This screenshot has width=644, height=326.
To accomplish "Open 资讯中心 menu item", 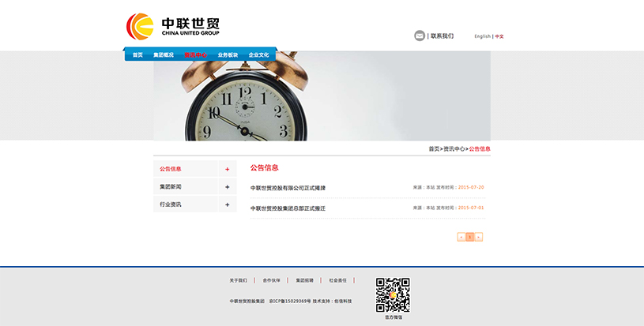I will pyautogui.click(x=195, y=55).
